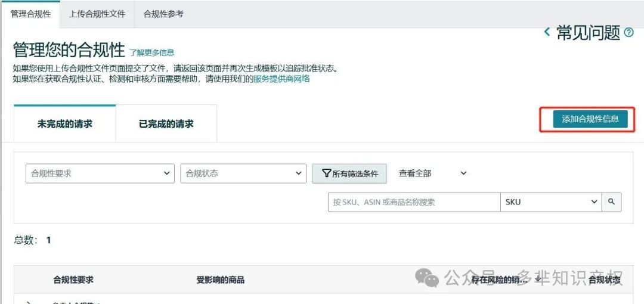The height and width of the screenshot is (304, 644).
Task: Click the 受影响的商品 column header
Action: 220,280
